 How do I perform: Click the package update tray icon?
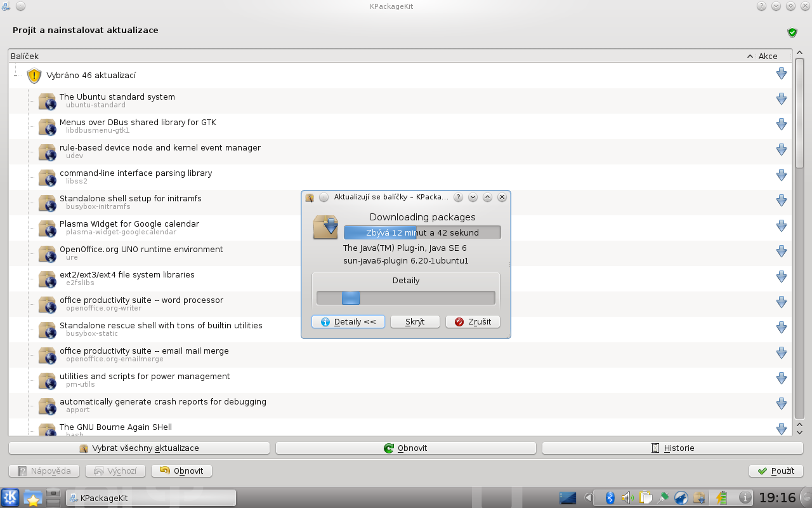click(x=699, y=498)
